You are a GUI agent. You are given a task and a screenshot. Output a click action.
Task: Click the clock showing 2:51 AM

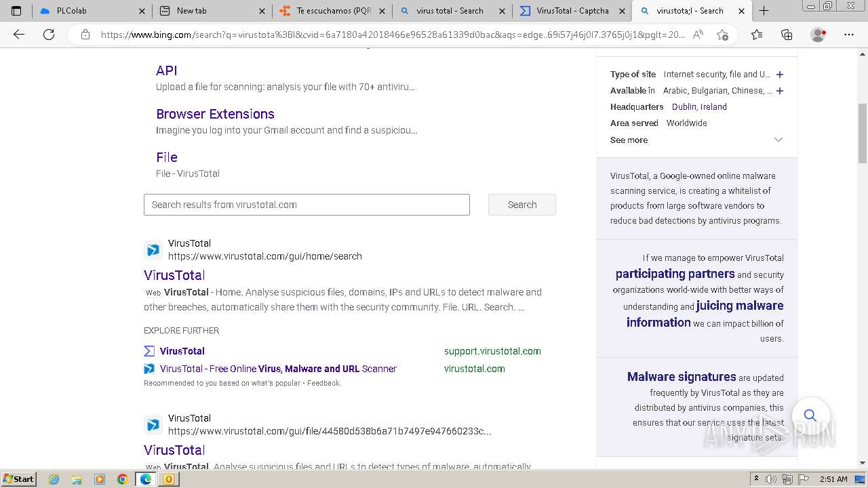pyautogui.click(x=833, y=479)
